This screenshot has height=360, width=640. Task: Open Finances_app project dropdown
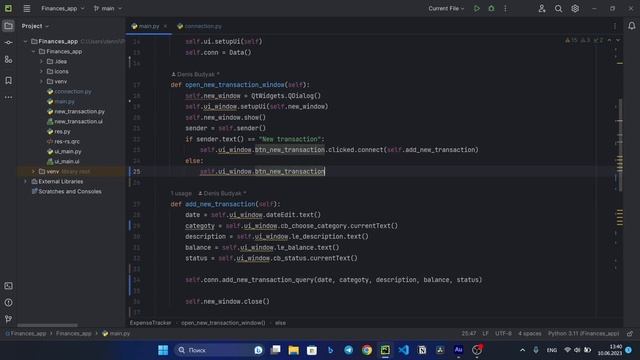(x=62, y=8)
